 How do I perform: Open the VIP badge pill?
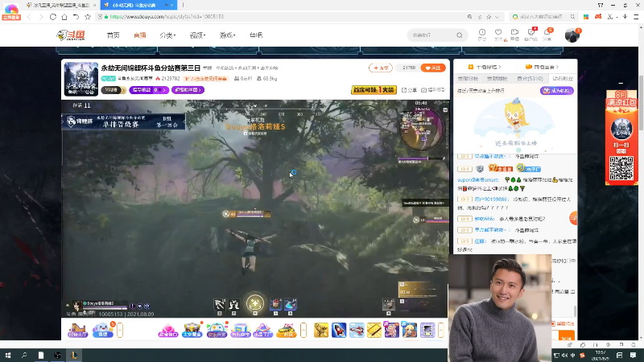tap(114, 90)
